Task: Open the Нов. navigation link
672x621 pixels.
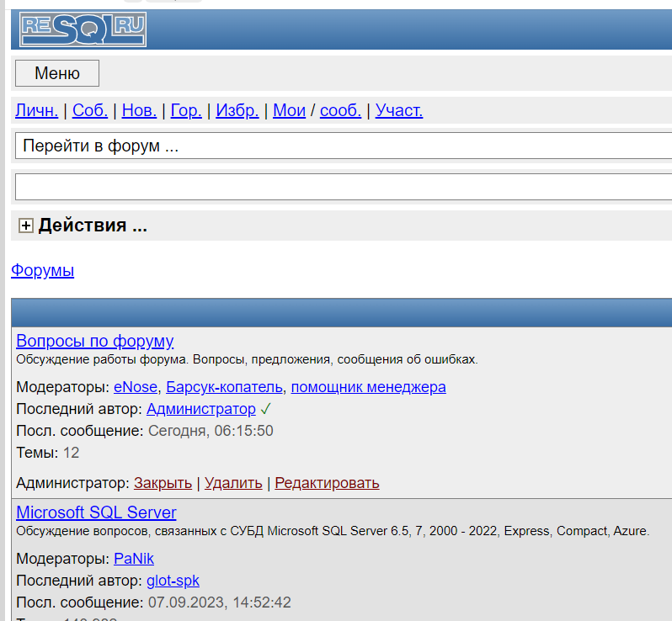Action: click(x=138, y=110)
